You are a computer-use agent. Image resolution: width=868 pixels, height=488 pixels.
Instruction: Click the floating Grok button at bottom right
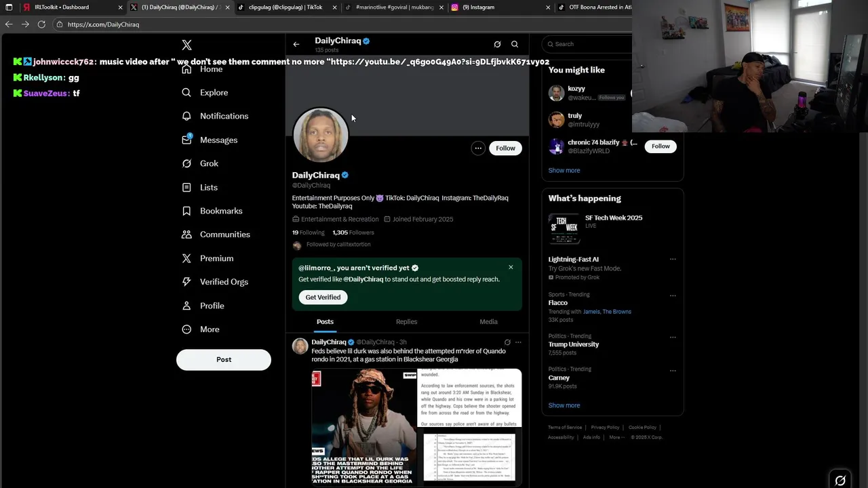tap(840, 481)
